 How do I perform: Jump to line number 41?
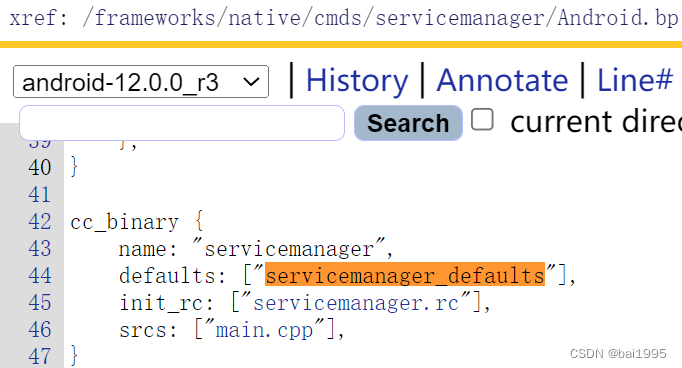point(40,194)
